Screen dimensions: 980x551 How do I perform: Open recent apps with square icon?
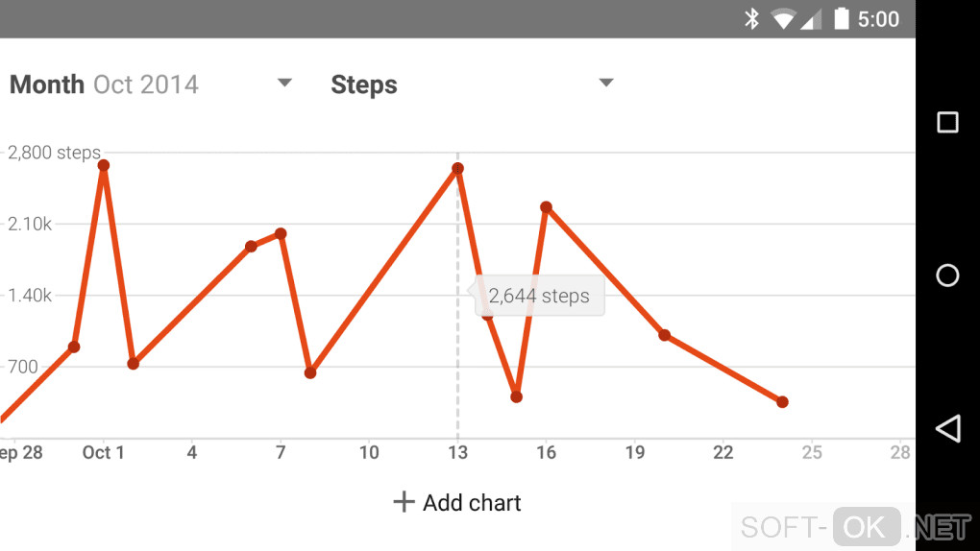pyautogui.click(x=947, y=122)
